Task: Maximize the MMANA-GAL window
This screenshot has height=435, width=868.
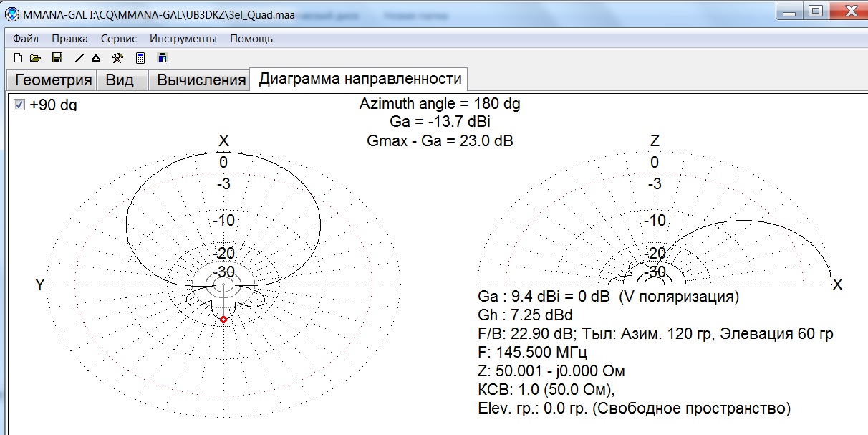Action: (815, 10)
